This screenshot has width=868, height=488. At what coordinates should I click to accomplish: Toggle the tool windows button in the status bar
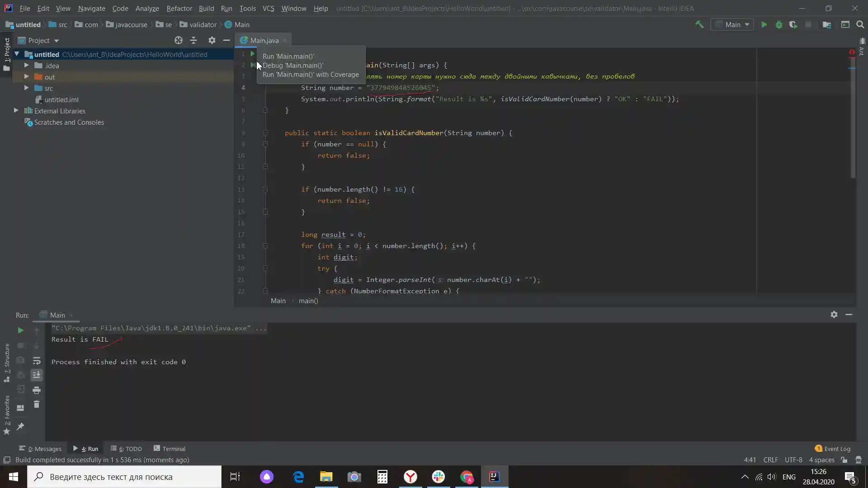coord(7,460)
